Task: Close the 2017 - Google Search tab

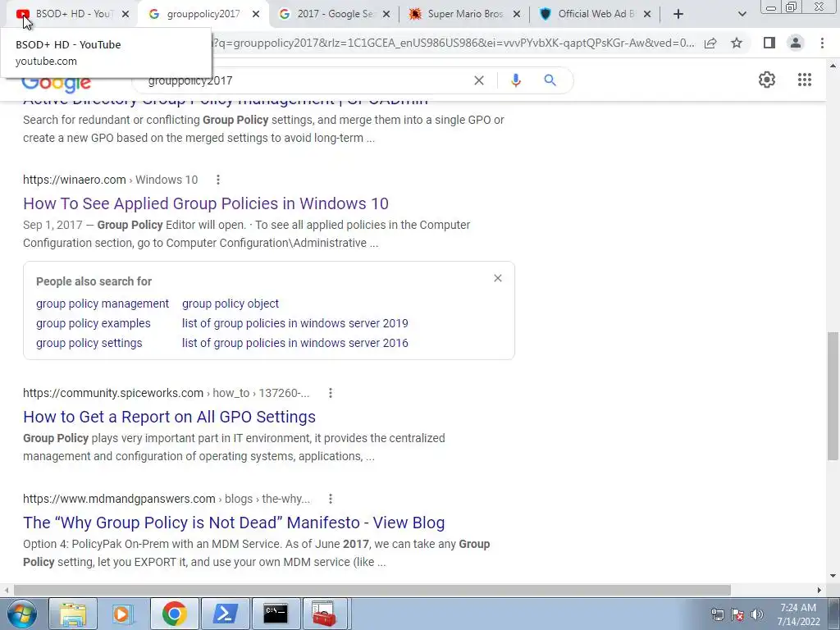Action: [386, 15]
